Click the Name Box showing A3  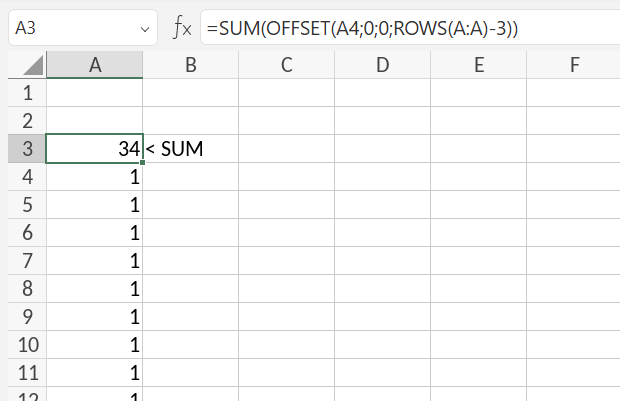click(70, 29)
